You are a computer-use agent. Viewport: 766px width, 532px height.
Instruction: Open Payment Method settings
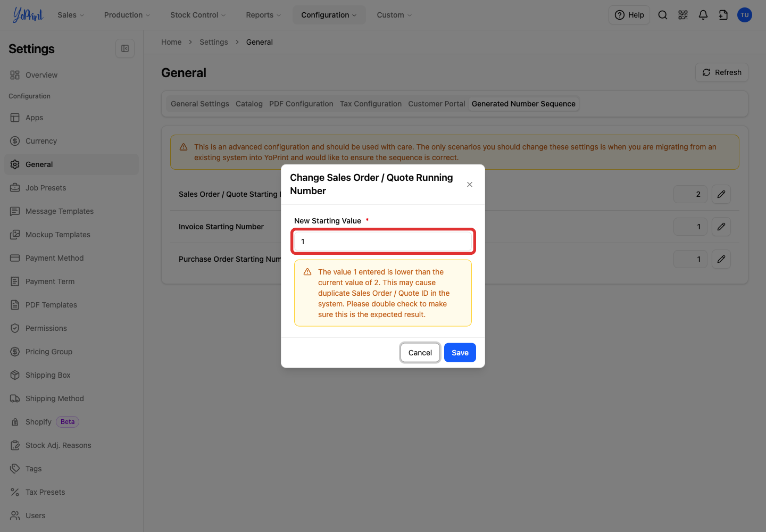click(71, 258)
